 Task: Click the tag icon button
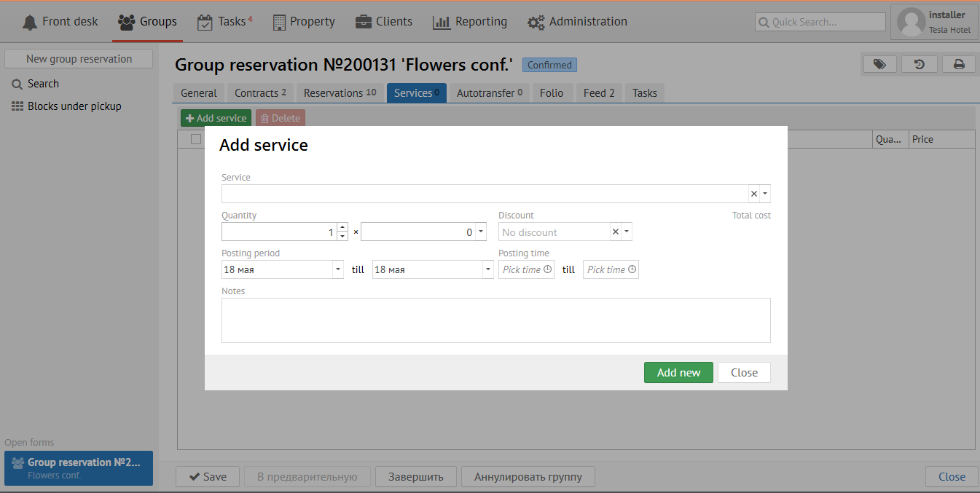point(879,65)
